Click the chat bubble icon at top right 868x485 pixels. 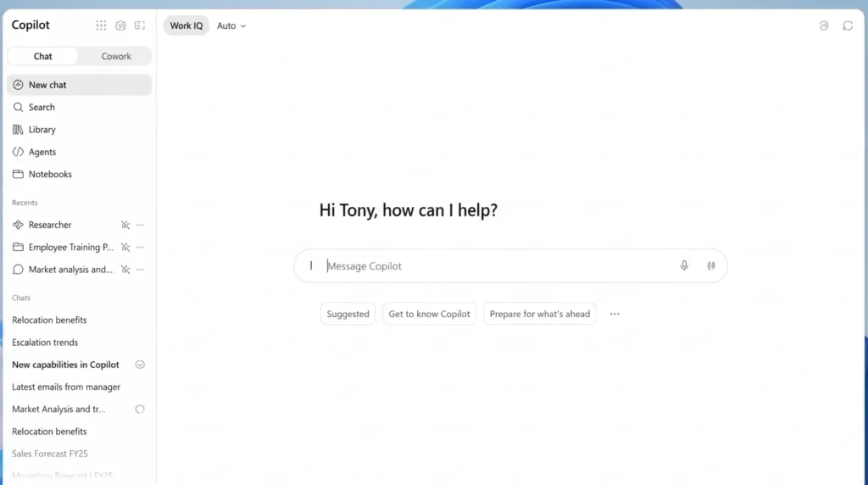pos(848,25)
